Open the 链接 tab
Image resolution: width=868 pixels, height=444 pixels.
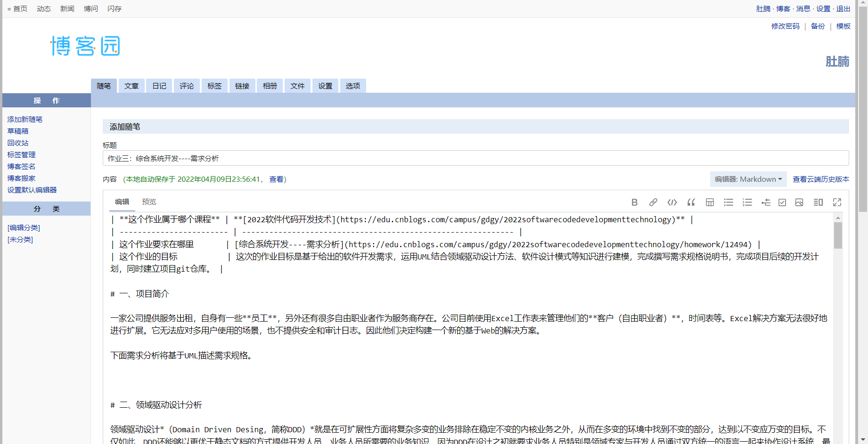click(242, 86)
